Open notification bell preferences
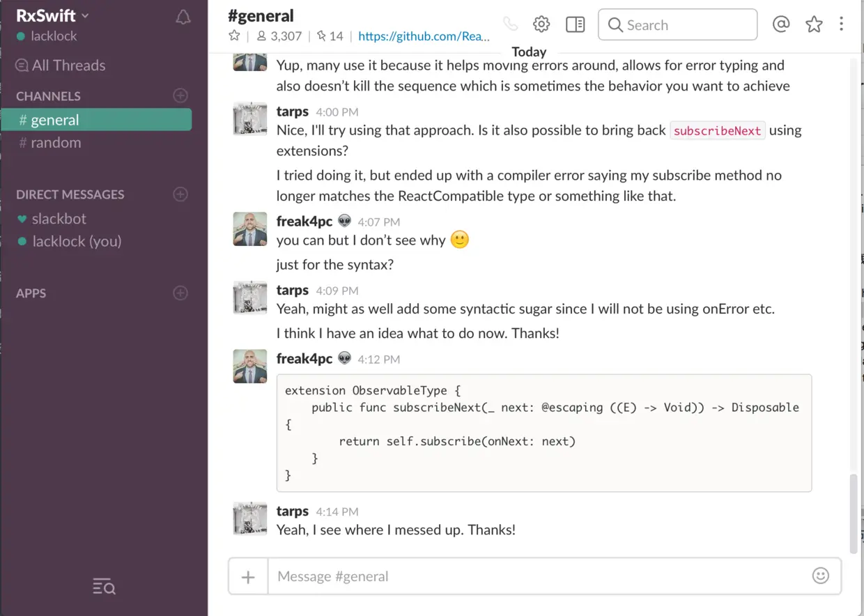The width and height of the screenshot is (864, 616). (183, 18)
